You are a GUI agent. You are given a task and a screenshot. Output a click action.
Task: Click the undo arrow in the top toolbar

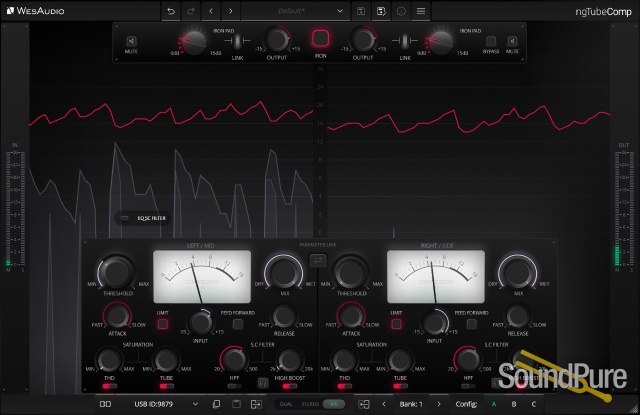pos(171,11)
